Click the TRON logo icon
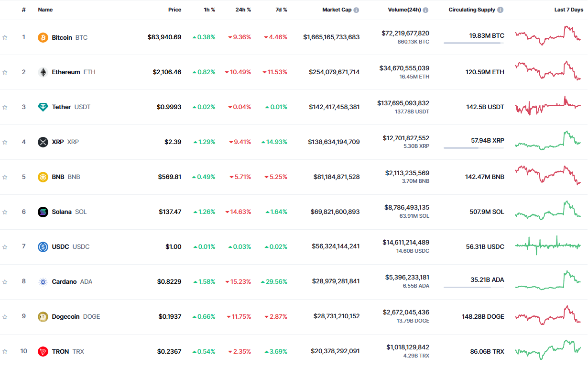Viewport: 588px width, 369px height. click(43, 352)
